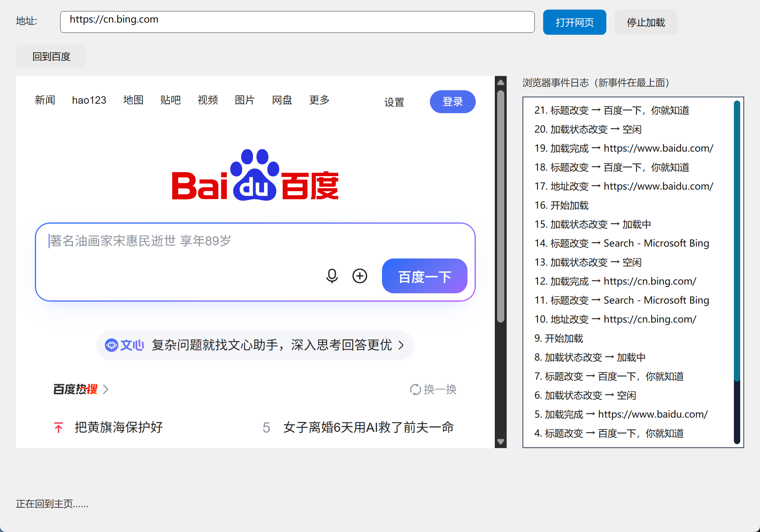Click the microphone voice search icon
760x532 pixels.
[332, 276]
